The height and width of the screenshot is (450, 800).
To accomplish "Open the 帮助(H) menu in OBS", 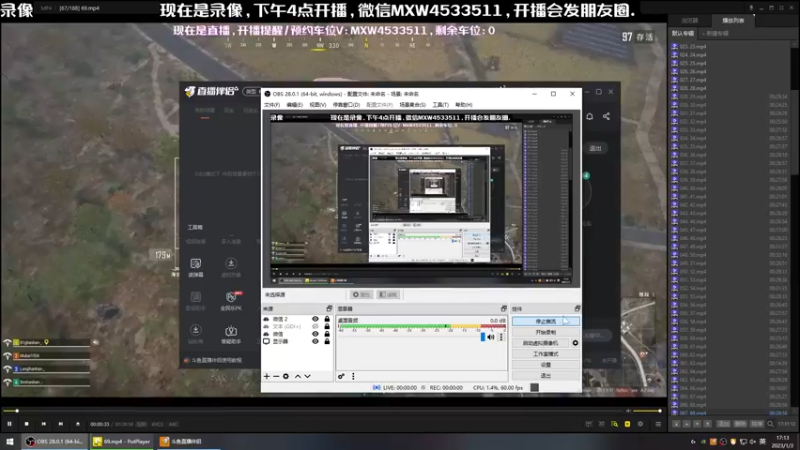I will (463, 105).
